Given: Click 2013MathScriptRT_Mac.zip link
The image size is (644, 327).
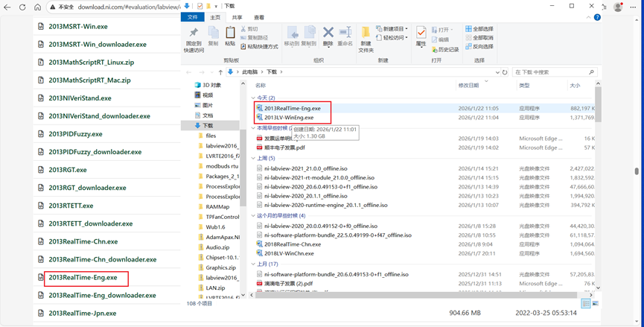Looking at the screenshot, I should 89,80.
